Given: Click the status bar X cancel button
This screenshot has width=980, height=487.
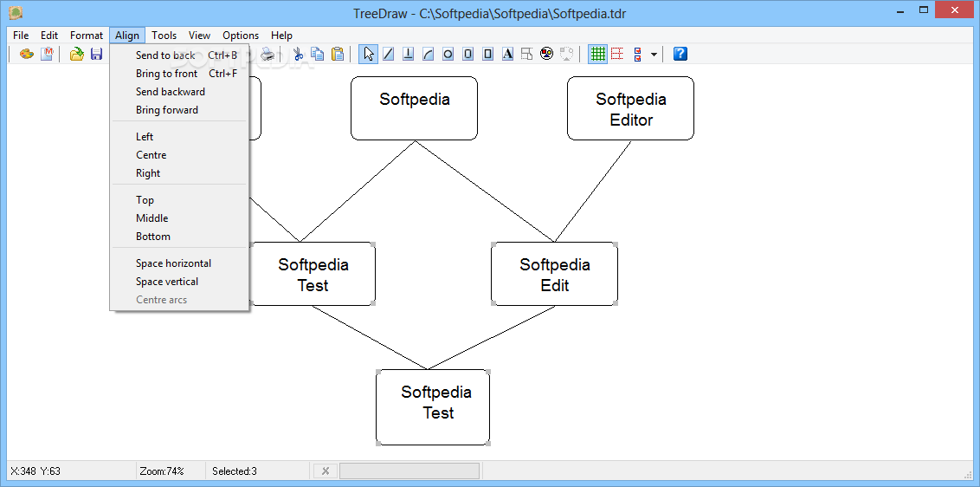Looking at the screenshot, I should 325,471.
